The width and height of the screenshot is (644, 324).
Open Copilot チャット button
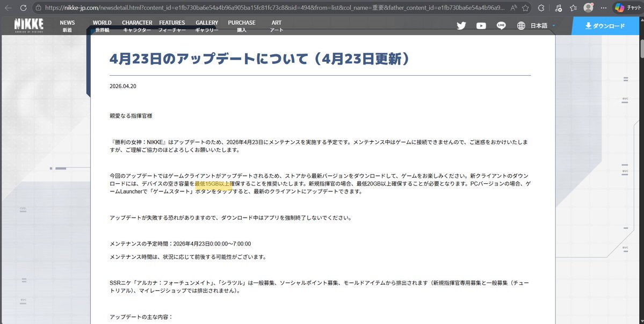click(x=629, y=8)
